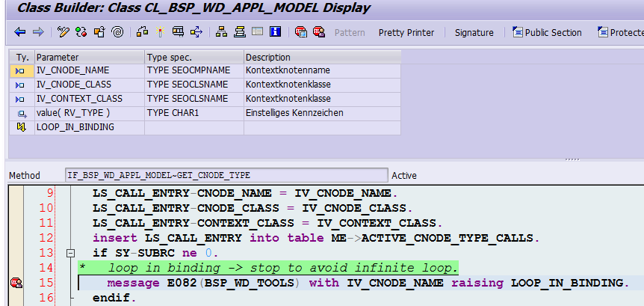The height and width of the screenshot is (306, 644).
Task: Open the Protected section button
Action: click(621, 32)
